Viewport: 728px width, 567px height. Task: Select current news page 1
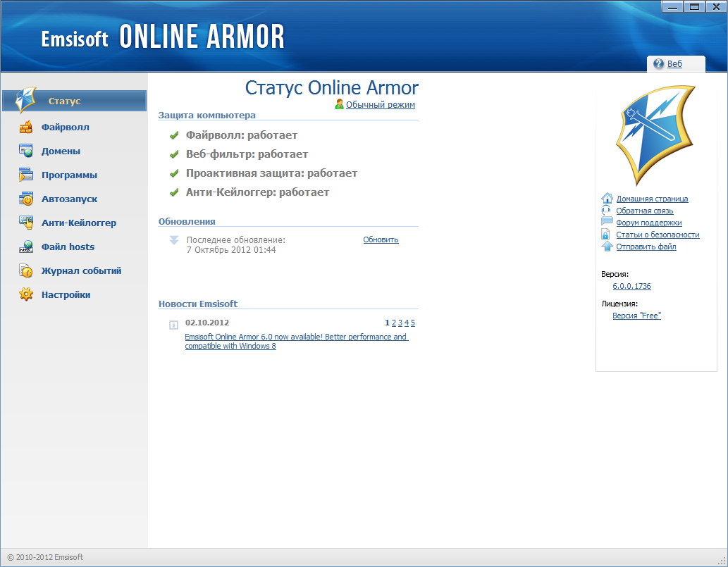click(x=387, y=323)
